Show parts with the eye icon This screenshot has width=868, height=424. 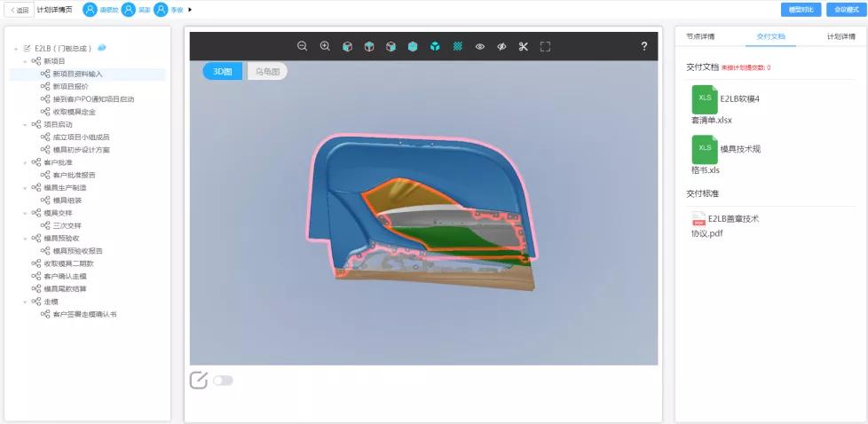pyautogui.click(x=480, y=47)
